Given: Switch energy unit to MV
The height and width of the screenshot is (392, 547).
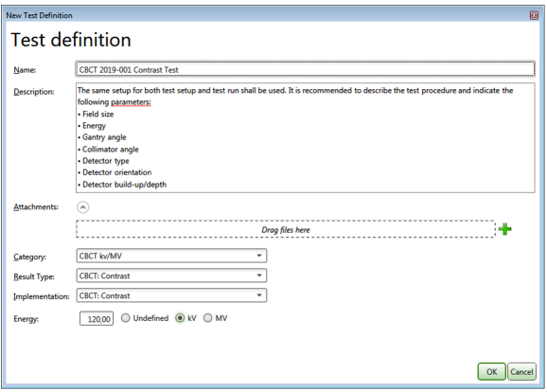Looking at the screenshot, I should coord(207,318).
